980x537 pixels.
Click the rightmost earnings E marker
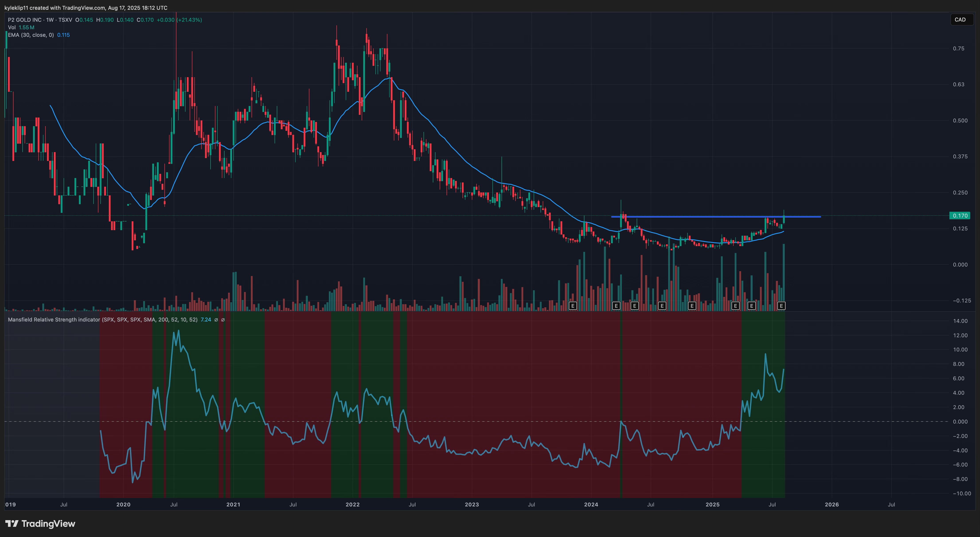pyautogui.click(x=781, y=306)
